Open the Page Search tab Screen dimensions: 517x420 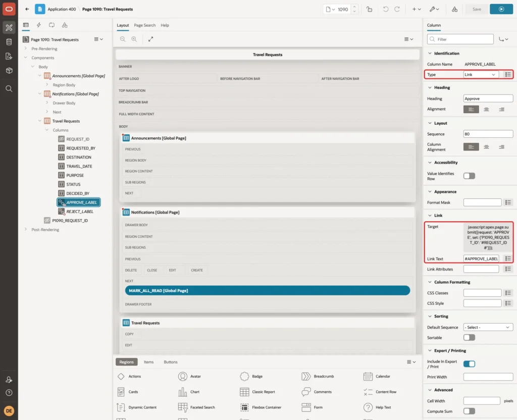[x=144, y=25]
